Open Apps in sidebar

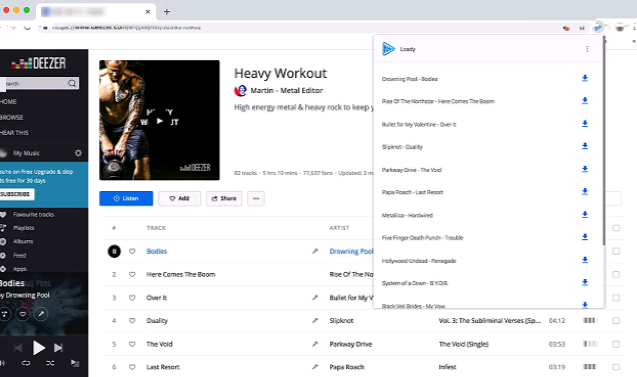pyautogui.click(x=20, y=269)
